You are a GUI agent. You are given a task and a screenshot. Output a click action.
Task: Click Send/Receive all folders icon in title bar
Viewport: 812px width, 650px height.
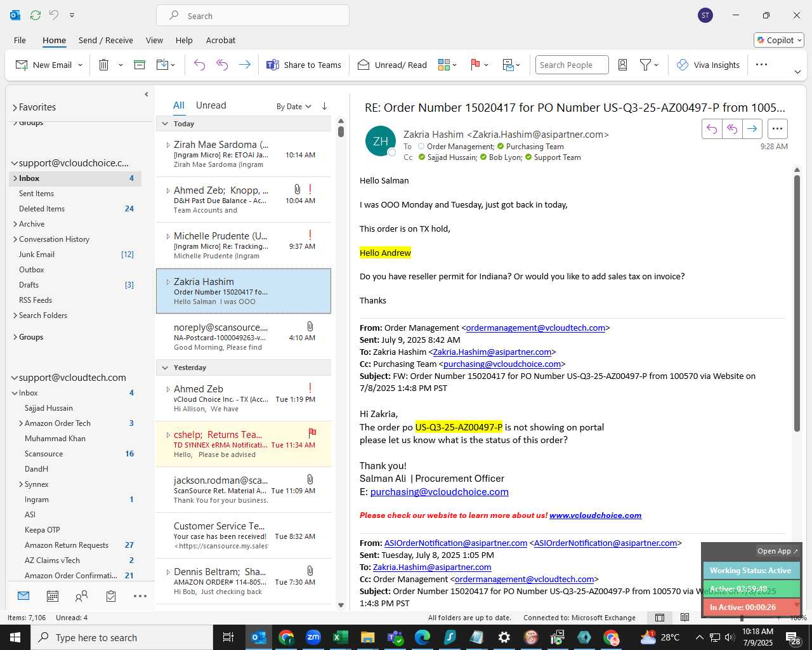(x=36, y=15)
